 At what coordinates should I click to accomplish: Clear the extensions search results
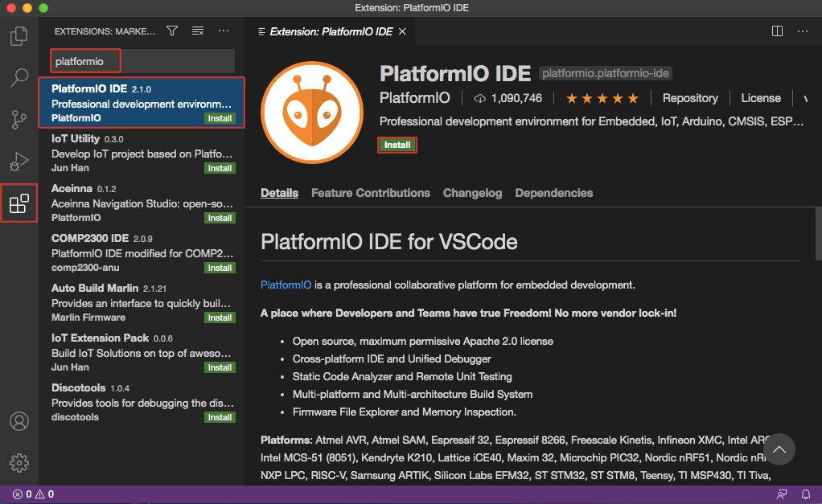[x=198, y=31]
